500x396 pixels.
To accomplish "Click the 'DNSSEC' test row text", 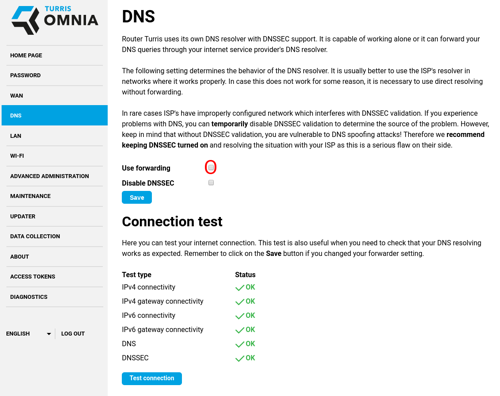I will [x=135, y=358].
